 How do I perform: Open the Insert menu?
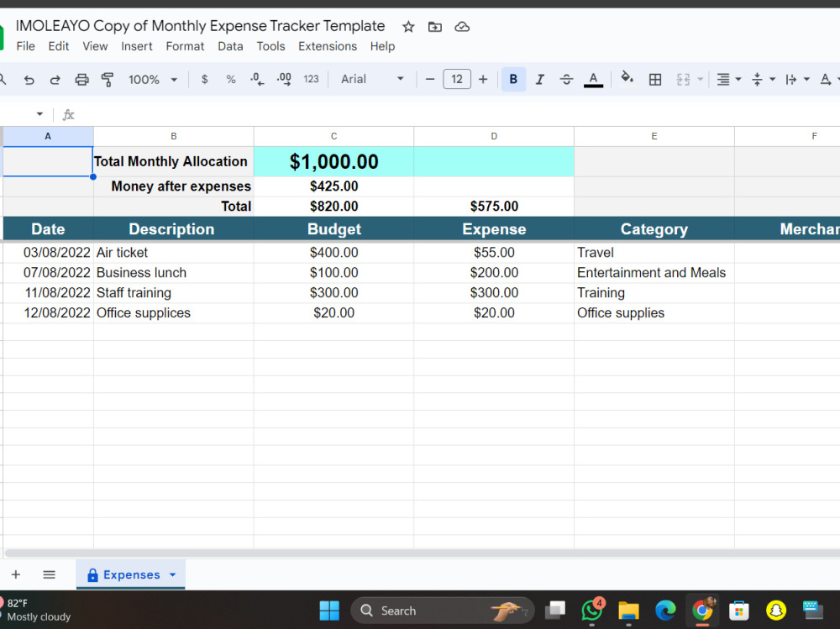[x=137, y=47]
